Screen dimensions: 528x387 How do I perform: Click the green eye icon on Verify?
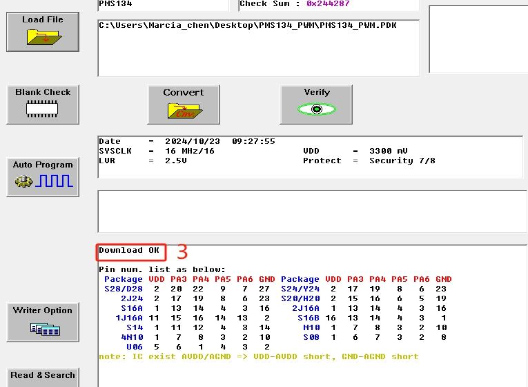[x=316, y=109]
